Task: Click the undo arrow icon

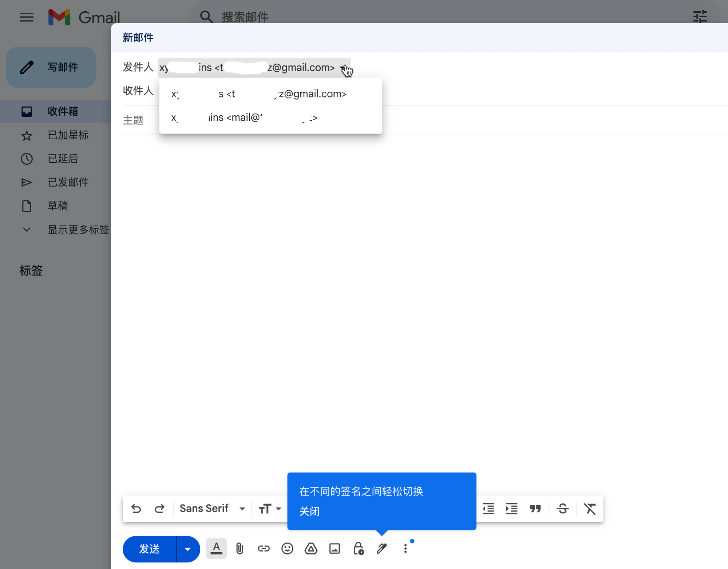Action: point(136,509)
